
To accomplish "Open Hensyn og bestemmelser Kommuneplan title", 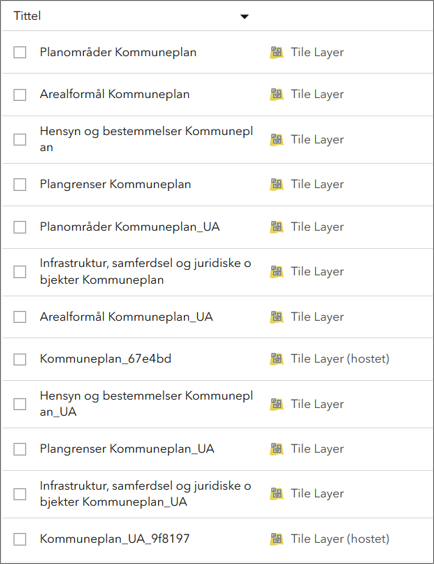I will (146, 139).
